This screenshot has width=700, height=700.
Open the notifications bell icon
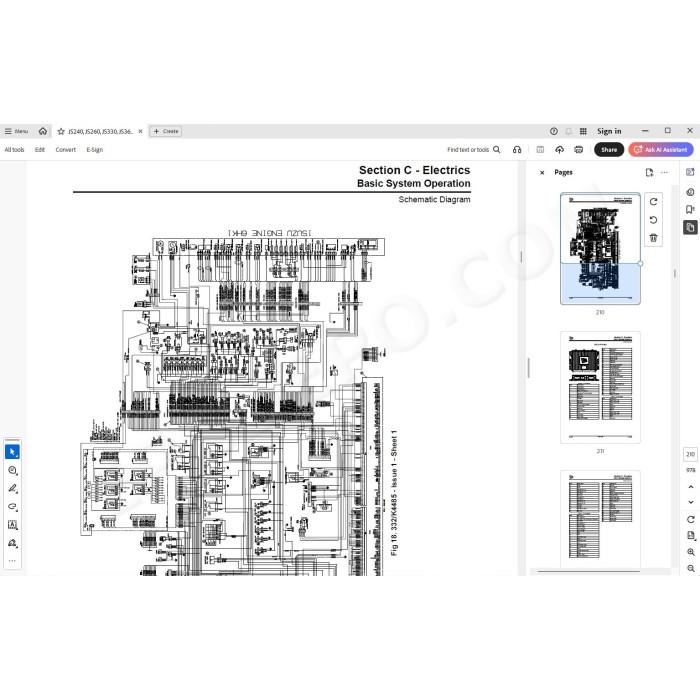click(x=569, y=131)
